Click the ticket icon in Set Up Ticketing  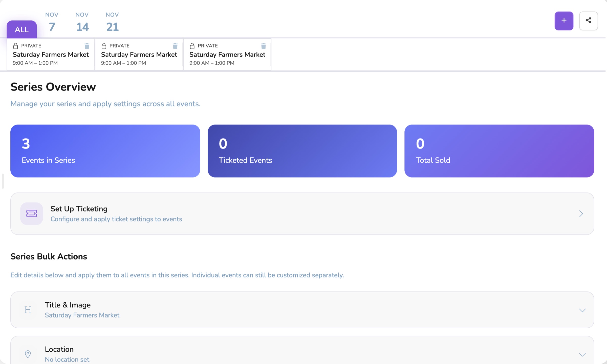pyautogui.click(x=32, y=213)
